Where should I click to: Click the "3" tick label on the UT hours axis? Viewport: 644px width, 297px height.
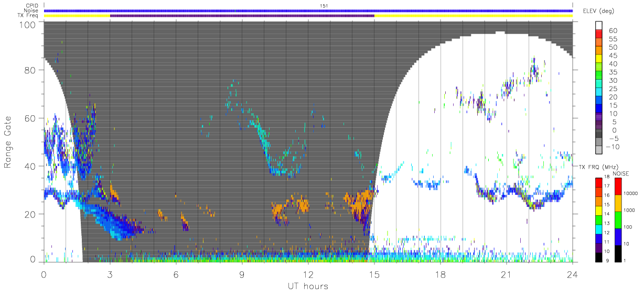[x=110, y=274]
